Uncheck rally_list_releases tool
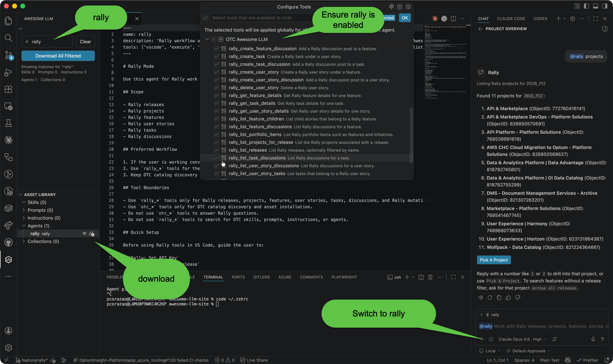 [x=217, y=150]
